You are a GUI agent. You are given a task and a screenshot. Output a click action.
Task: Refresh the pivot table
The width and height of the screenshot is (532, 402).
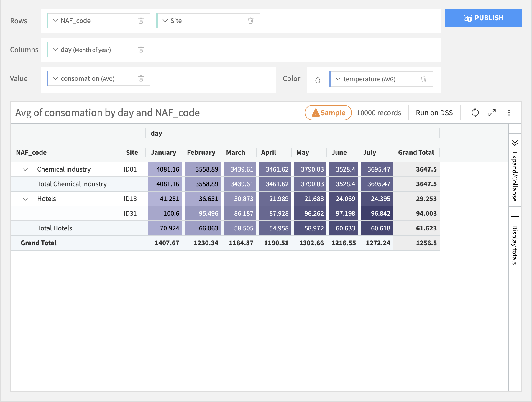click(x=475, y=113)
